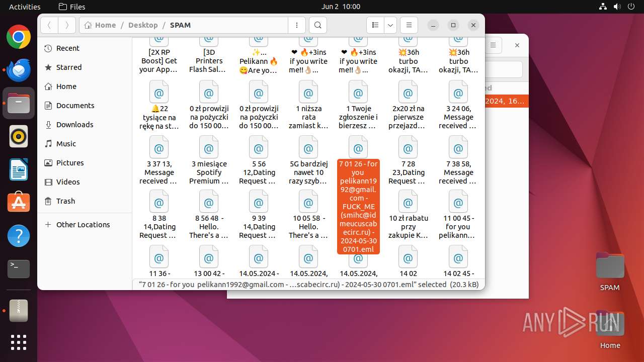
Task: Select the '7 28 23,Dating Request' file
Action: click(x=408, y=160)
